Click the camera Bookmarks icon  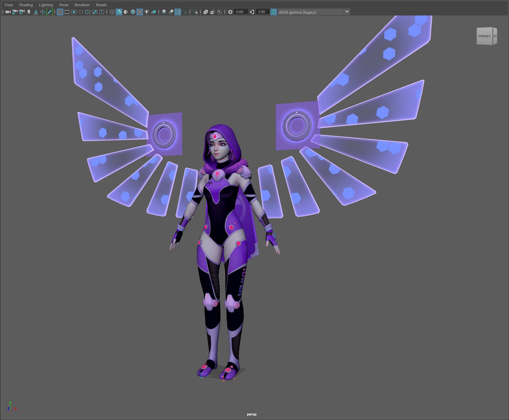click(x=29, y=12)
